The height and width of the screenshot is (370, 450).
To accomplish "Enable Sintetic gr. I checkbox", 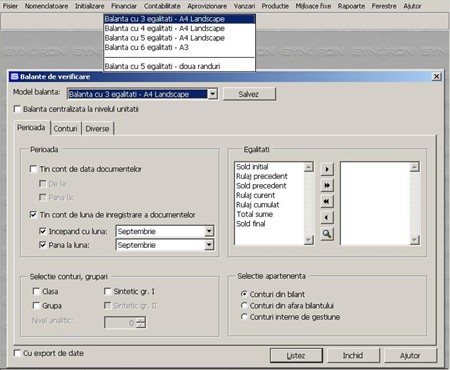I will [x=107, y=291].
